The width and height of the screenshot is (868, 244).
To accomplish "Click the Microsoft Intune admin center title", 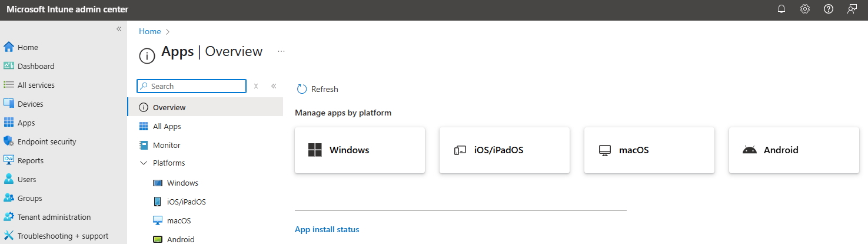I will tap(68, 9).
